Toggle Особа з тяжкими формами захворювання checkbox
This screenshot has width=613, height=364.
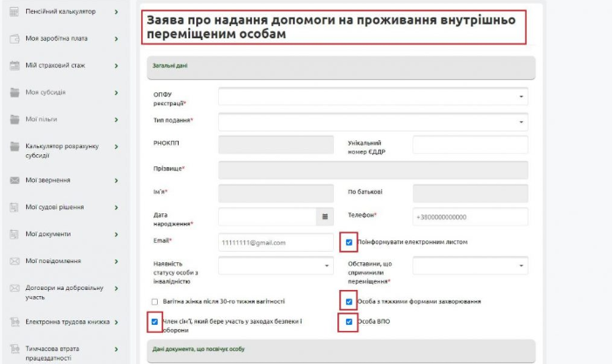click(349, 301)
